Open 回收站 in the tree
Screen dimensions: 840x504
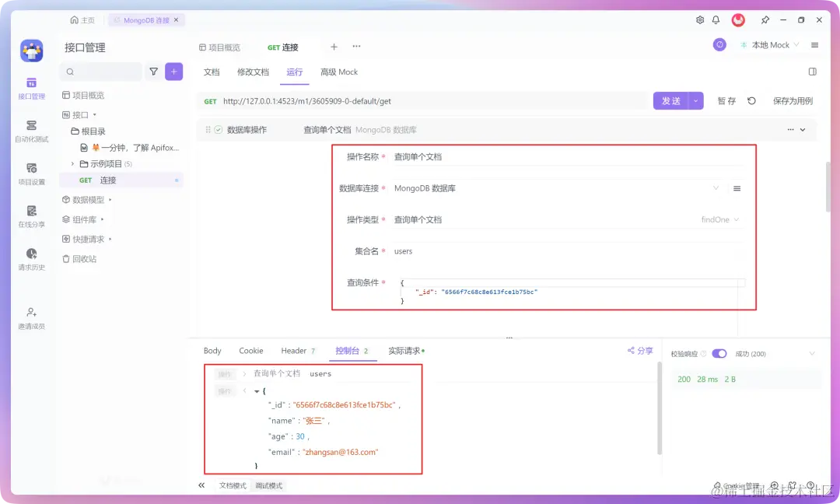point(79,259)
